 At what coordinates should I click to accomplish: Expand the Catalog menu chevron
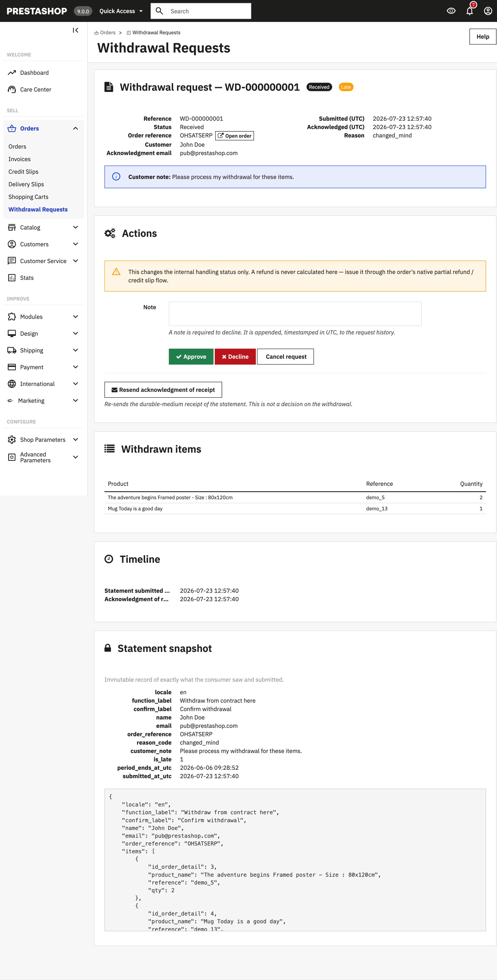pos(75,228)
